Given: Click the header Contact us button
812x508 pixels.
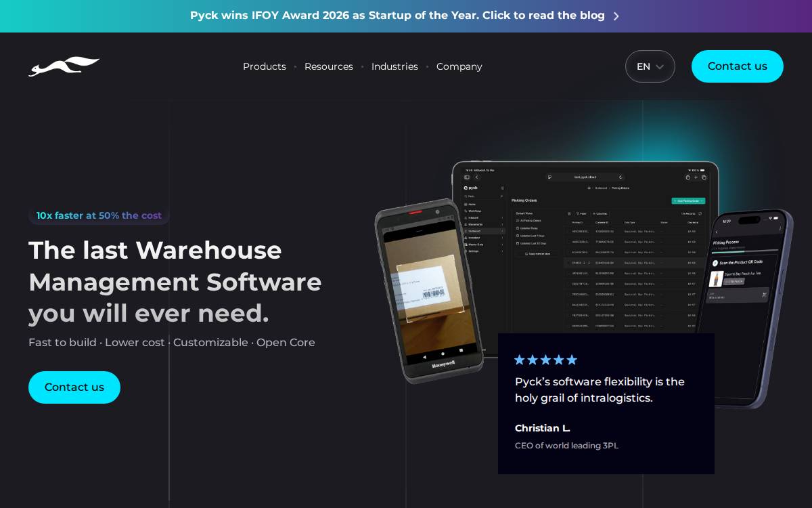Looking at the screenshot, I should click(738, 66).
